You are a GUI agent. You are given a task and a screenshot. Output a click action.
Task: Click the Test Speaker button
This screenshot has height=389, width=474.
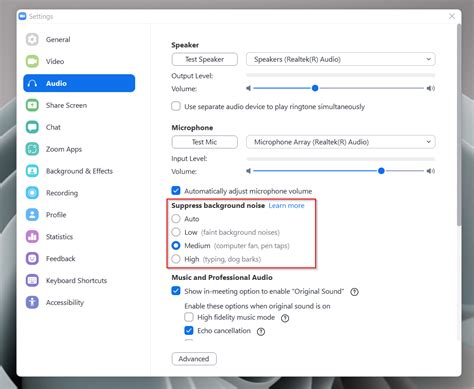click(205, 59)
